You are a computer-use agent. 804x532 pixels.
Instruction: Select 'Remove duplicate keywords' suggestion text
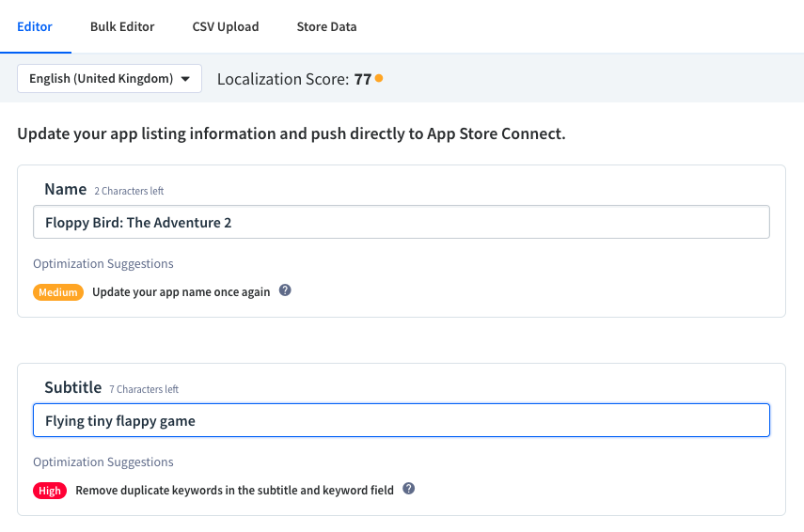click(234, 491)
